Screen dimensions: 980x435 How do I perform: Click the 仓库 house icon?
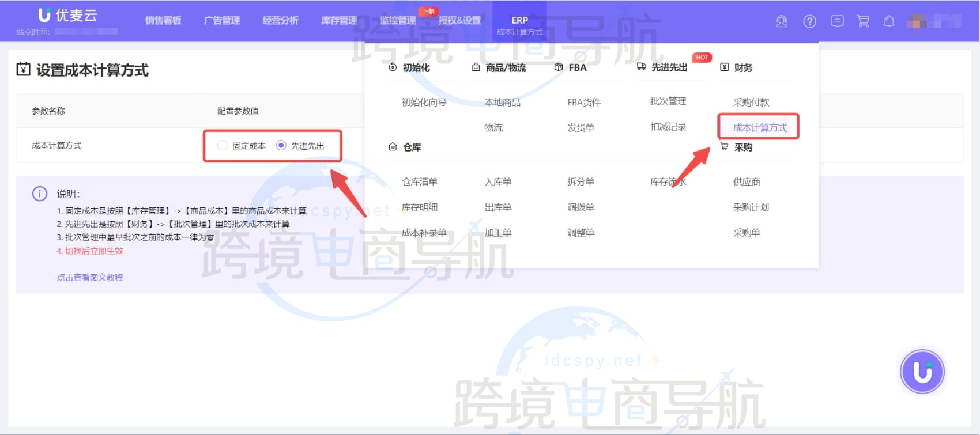click(393, 147)
